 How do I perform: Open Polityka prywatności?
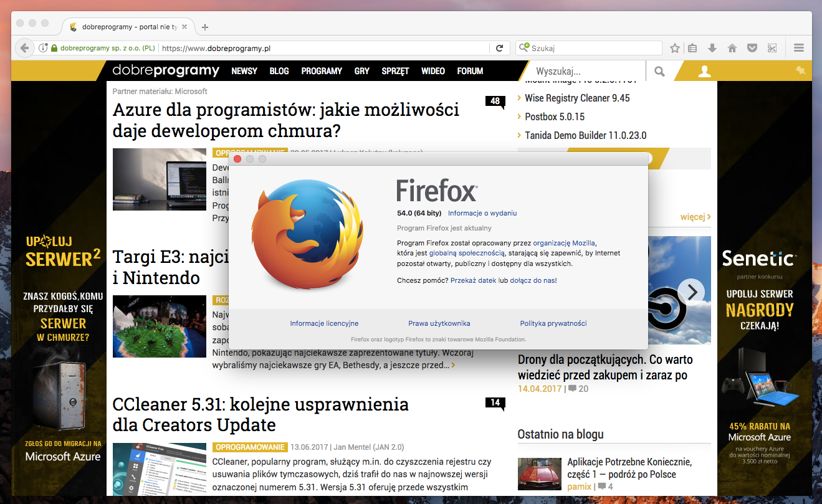pyautogui.click(x=553, y=323)
